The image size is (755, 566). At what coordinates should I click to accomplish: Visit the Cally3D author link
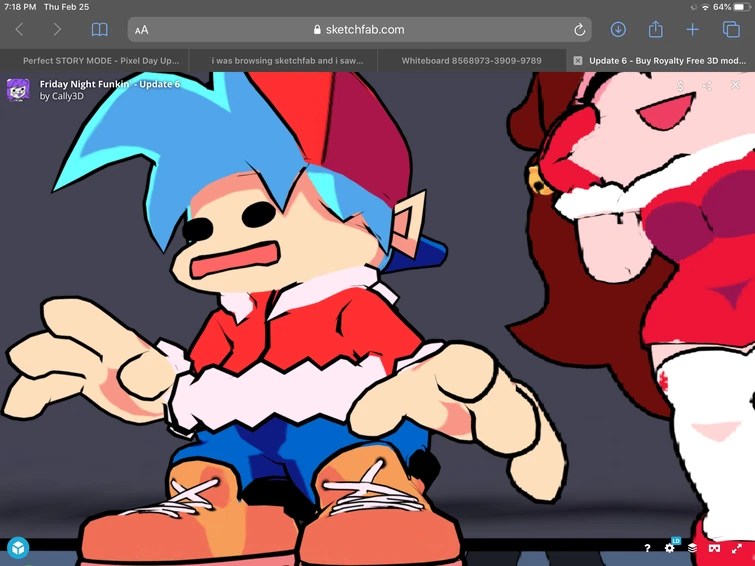coord(67,96)
